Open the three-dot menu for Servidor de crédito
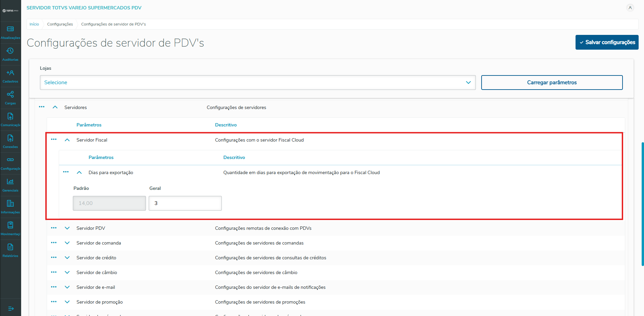Viewport: 644px width, 316px height. (54, 257)
